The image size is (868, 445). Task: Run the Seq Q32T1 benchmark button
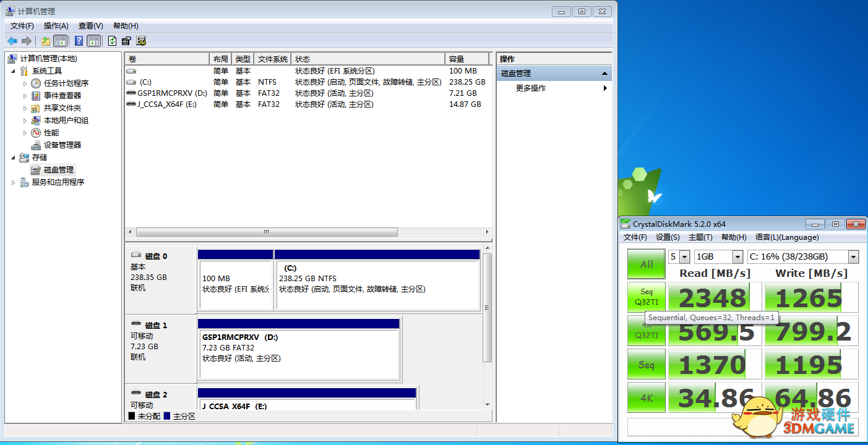(647, 297)
